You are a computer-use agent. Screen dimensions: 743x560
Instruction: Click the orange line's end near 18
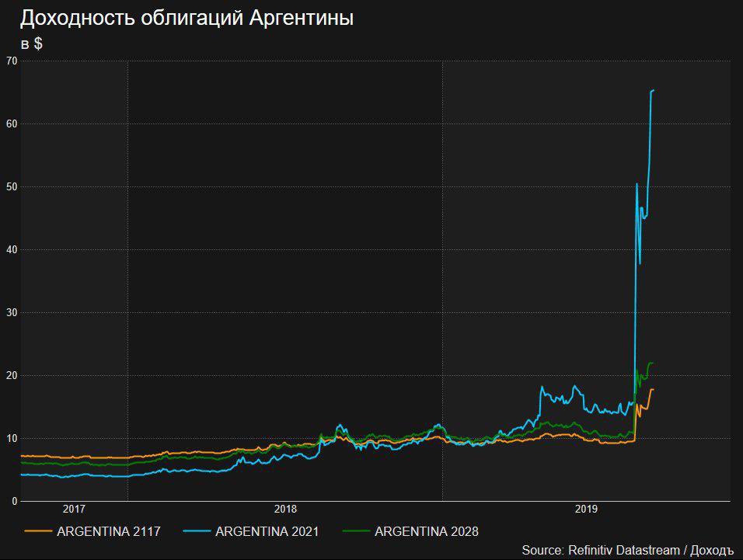[x=653, y=389]
